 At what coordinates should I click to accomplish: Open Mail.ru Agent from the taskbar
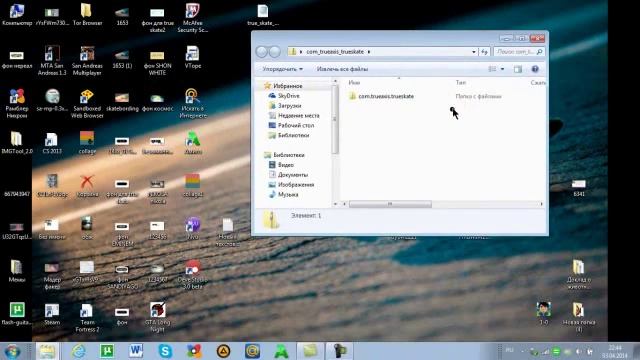tap(252, 351)
